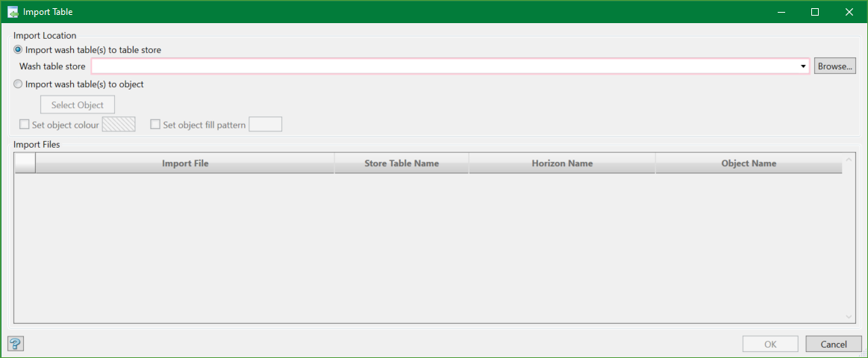Click the Horizon Name column header
This screenshot has width=868, height=358.
click(563, 163)
